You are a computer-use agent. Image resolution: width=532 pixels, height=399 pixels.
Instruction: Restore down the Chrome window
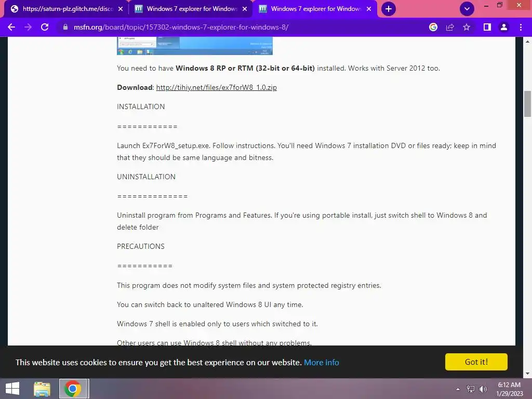499,5
